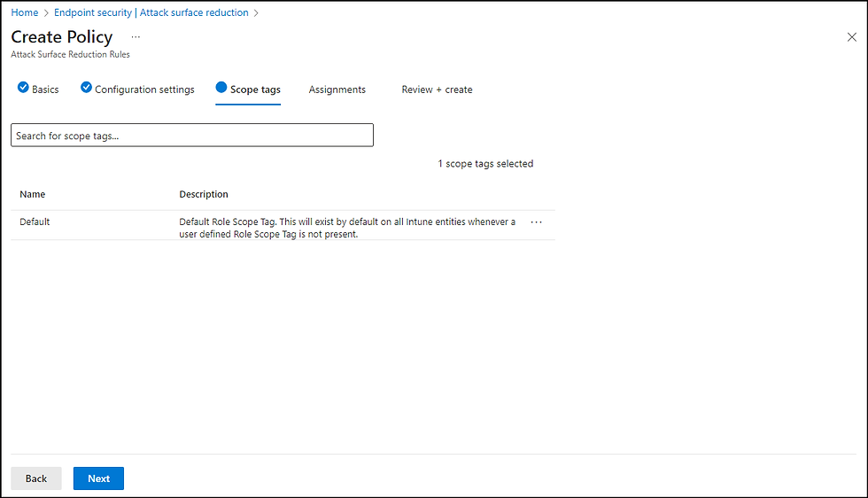Image resolution: width=868 pixels, height=498 pixels.
Task: Go to the Basics step
Action: pyautogui.click(x=38, y=89)
